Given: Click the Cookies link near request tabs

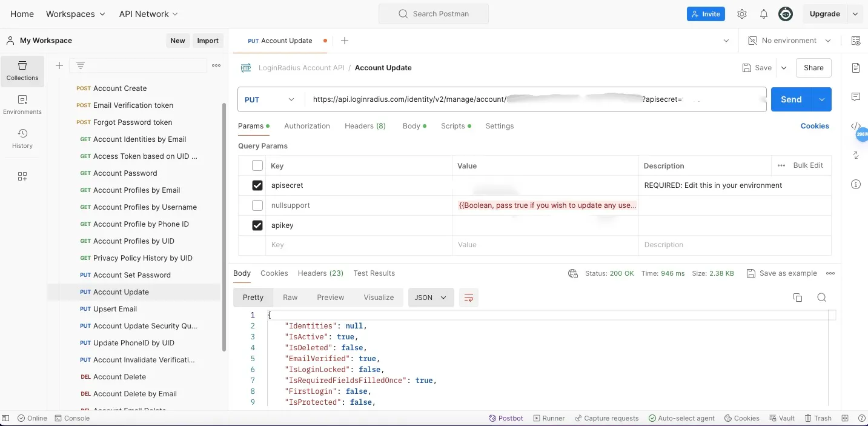Looking at the screenshot, I should tap(815, 126).
